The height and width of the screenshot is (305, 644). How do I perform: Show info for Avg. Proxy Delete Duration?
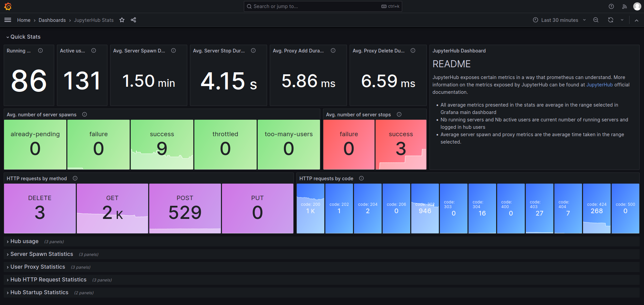[413, 51]
